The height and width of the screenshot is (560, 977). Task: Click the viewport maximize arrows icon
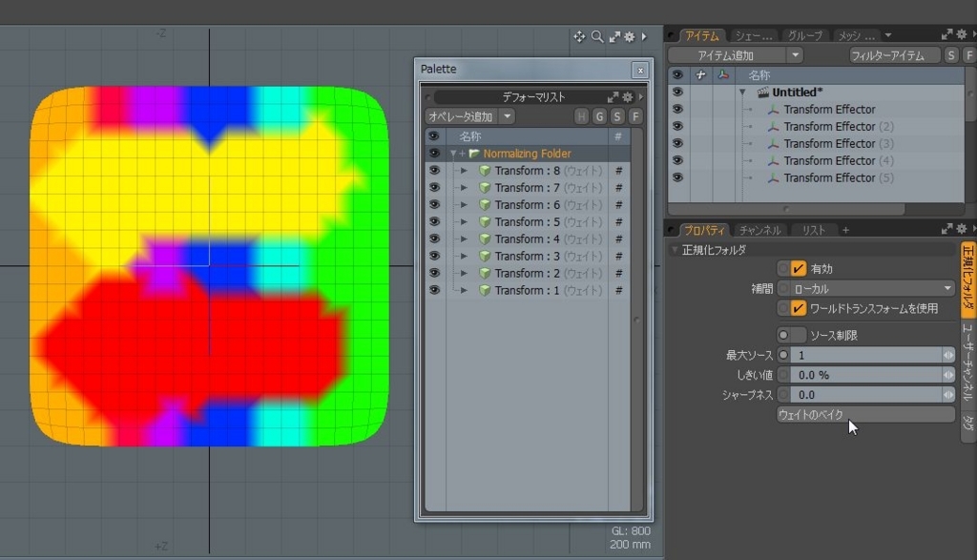point(614,37)
